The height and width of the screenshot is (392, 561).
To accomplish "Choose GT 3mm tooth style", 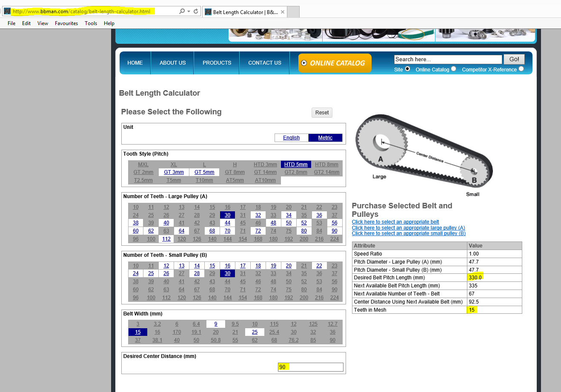I will pyautogui.click(x=174, y=172).
